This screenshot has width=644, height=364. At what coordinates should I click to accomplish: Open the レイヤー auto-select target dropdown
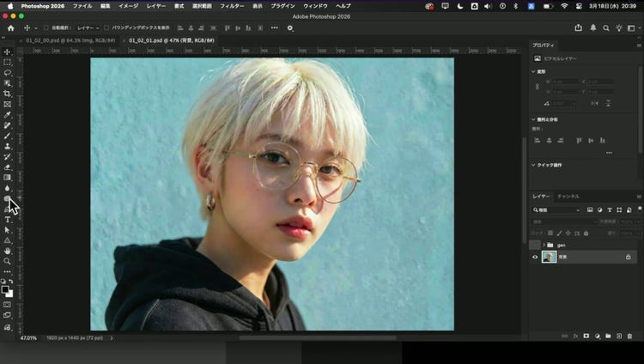click(x=88, y=27)
